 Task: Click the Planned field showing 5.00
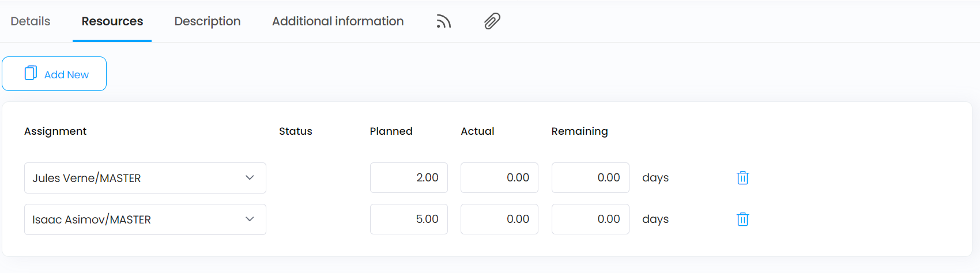409,219
